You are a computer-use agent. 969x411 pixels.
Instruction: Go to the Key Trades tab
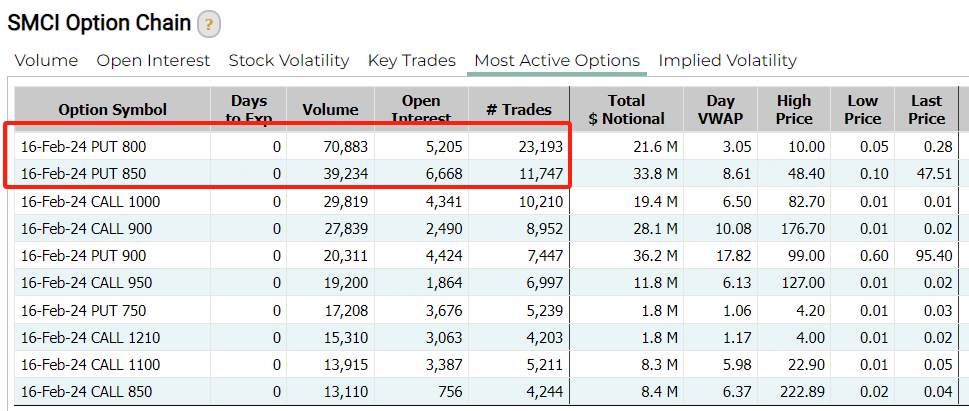click(x=411, y=61)
